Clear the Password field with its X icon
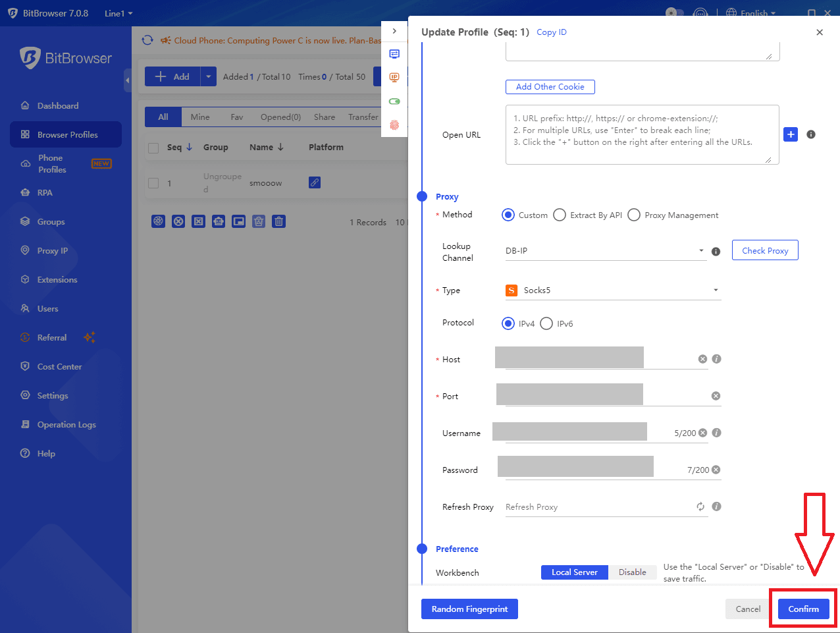Screen dimensions: 840x633 (716, 470)
